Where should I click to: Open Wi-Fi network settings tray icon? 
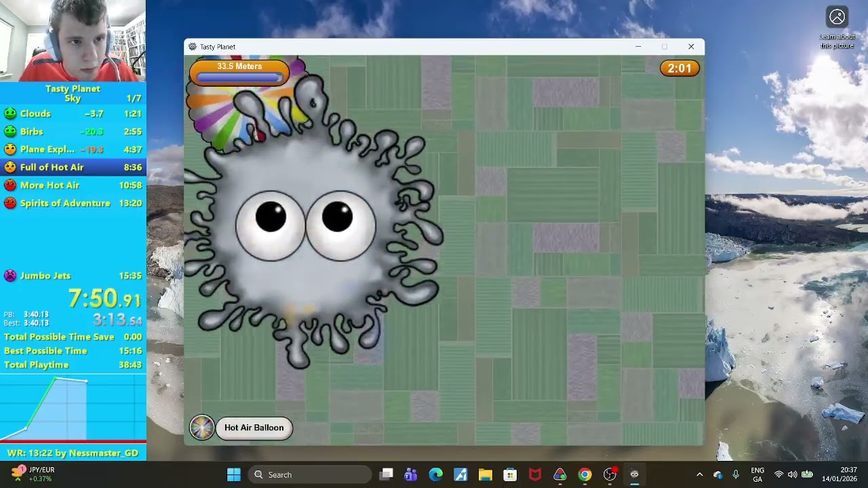(778, 474)
